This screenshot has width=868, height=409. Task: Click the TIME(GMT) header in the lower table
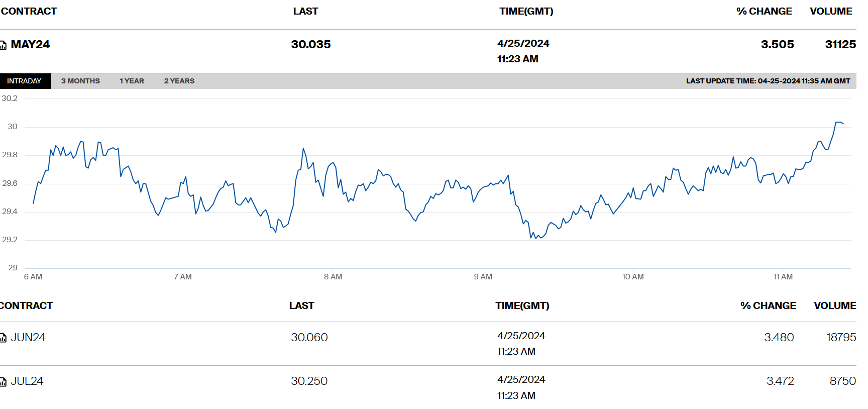pos(522,305)
